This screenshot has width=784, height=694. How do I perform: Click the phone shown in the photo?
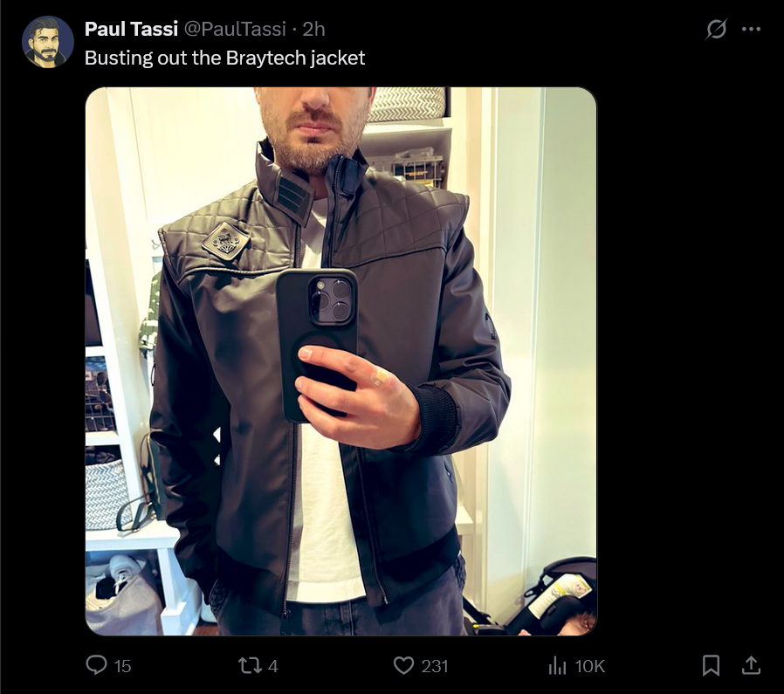(316, 345)
